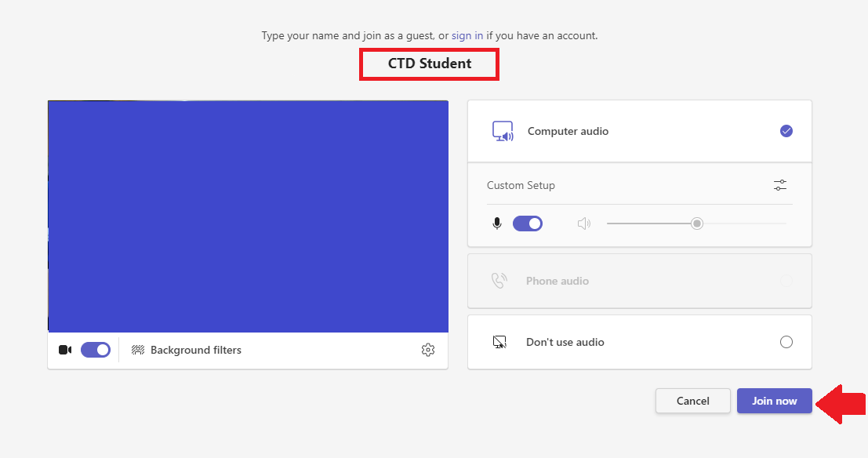Image resolution: width=868 pixels, height=458 pixels.
Task: Follow the sign in link
Action: (467, 35)
